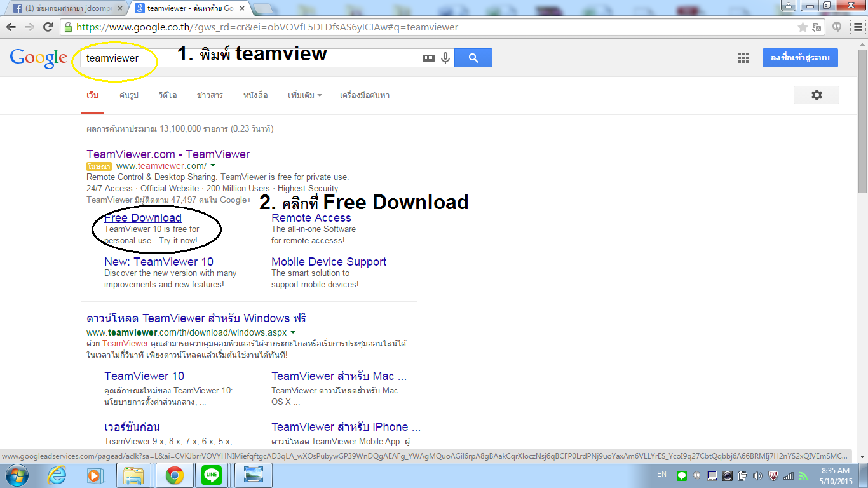The width and height of the screenshot is (868, 488).
Task: Open the TeamViewer สำหรับ Mac link
Action: (x=339, y=376)
